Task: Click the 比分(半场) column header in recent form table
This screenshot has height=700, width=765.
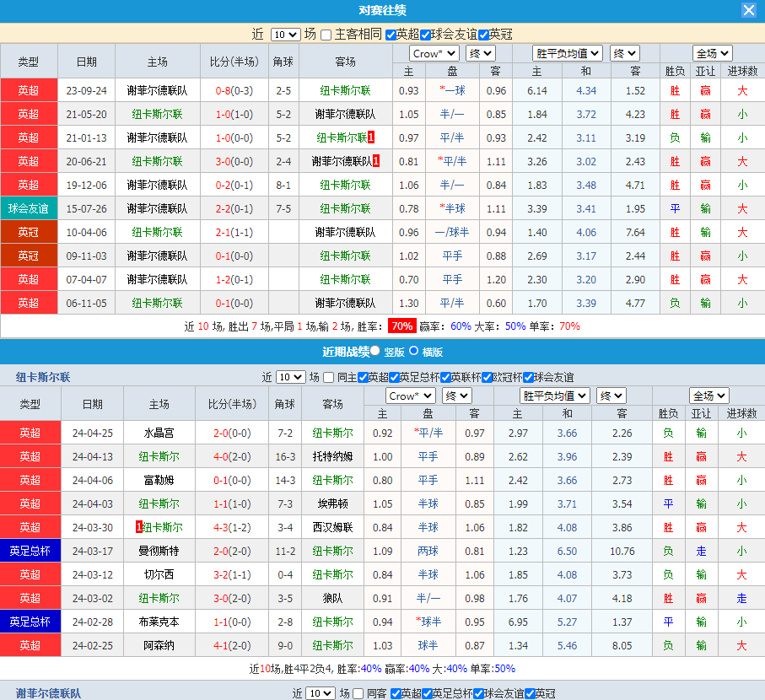Action: [x=232, y=404]
